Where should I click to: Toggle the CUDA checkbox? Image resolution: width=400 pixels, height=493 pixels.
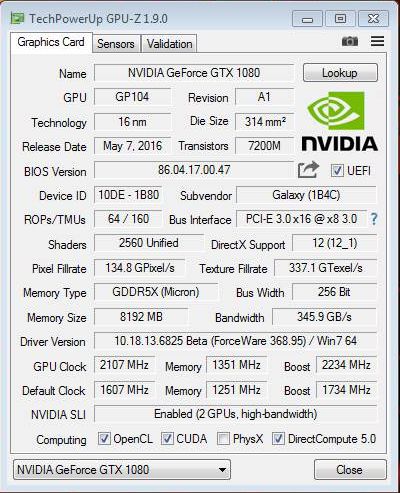coord(167,438)
